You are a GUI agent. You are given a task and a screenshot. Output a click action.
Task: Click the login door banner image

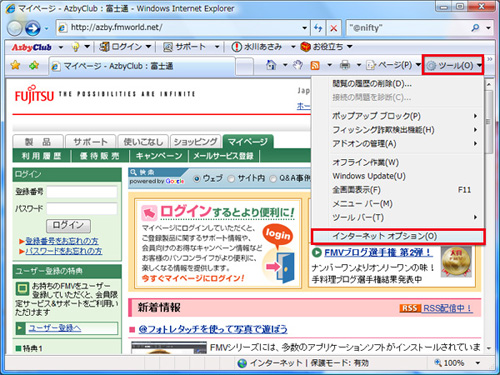tap(279, 254)
